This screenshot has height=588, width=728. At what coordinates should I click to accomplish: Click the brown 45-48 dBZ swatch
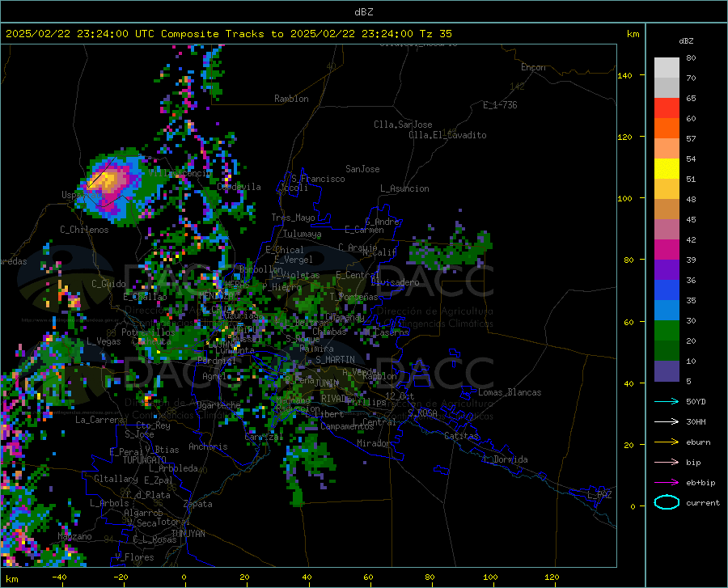click(667, 209)
